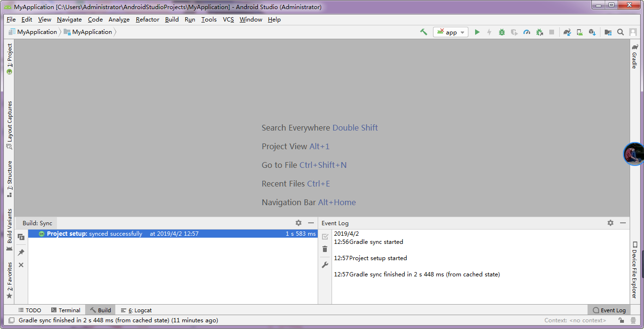Click the Make Project hammer icon
The image size is (644, 329).
[x=423, y=32]
